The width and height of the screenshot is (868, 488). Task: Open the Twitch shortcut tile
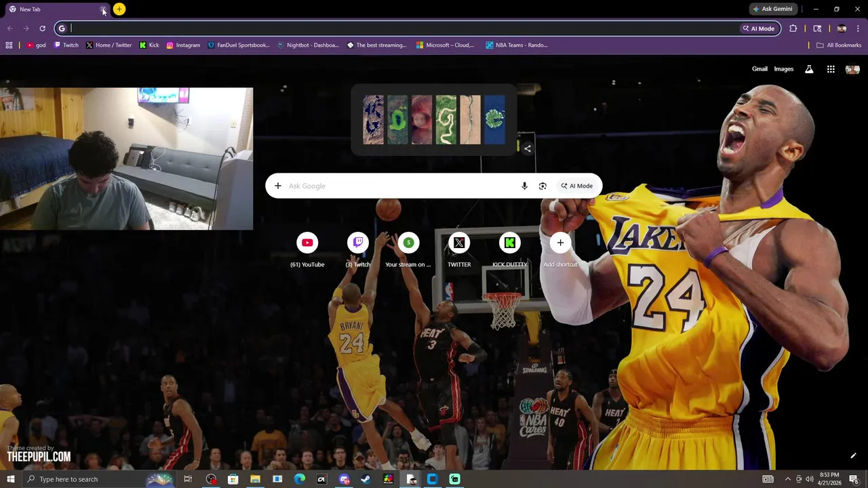(x=358, y=249)
